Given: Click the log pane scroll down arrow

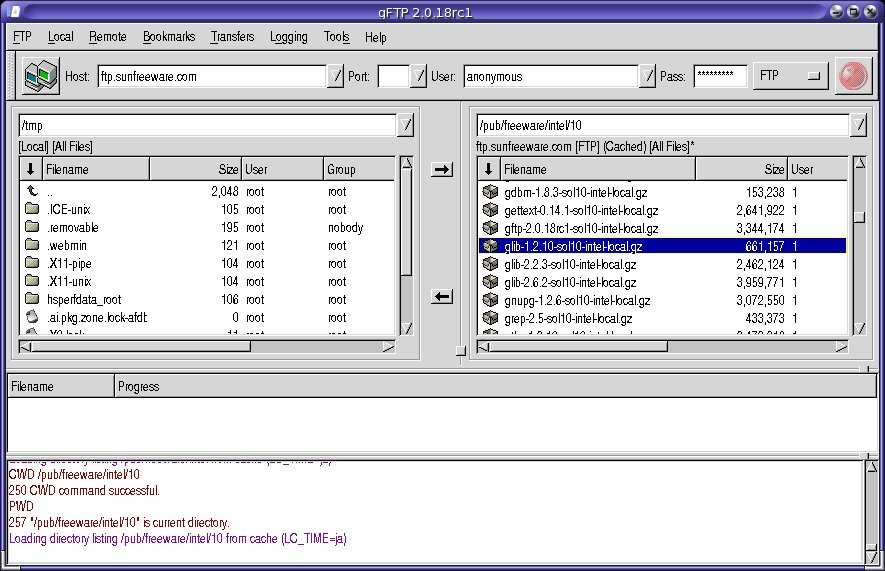Looking at the screenshot, I should point(871,557).
